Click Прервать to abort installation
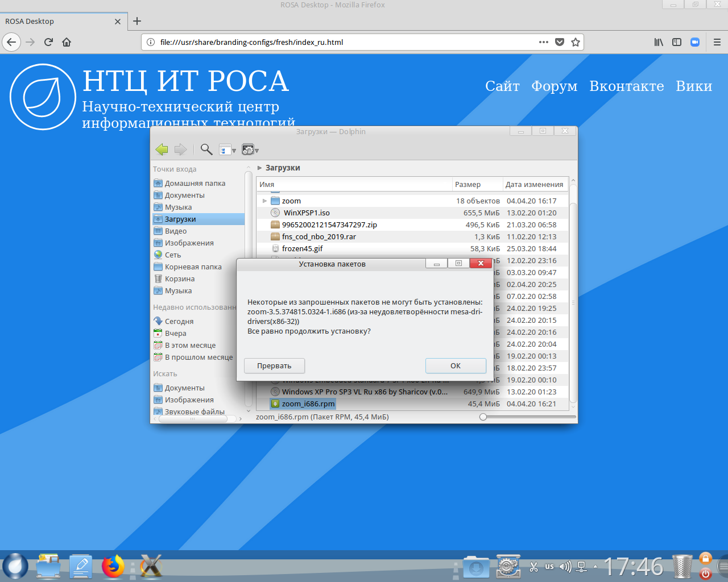728x582 pixels. 274,366
